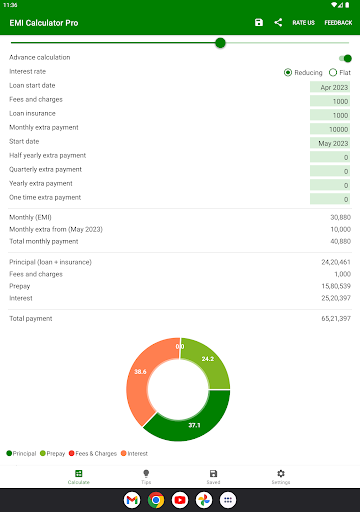Save the calculation with the floppy disk icon
The height and width of the screenshot is (512, 360).
point(259,22)
